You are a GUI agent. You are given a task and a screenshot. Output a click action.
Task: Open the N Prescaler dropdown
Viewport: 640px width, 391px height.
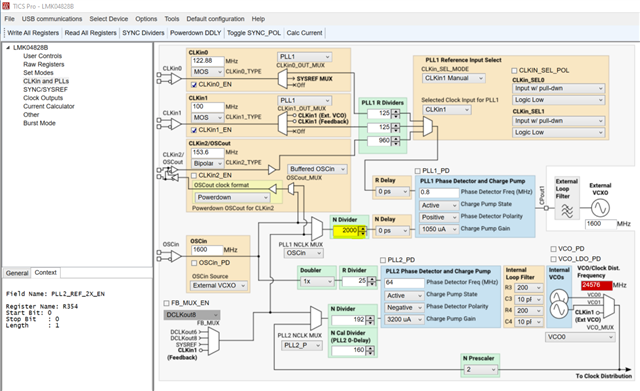(x=481, y=370)
